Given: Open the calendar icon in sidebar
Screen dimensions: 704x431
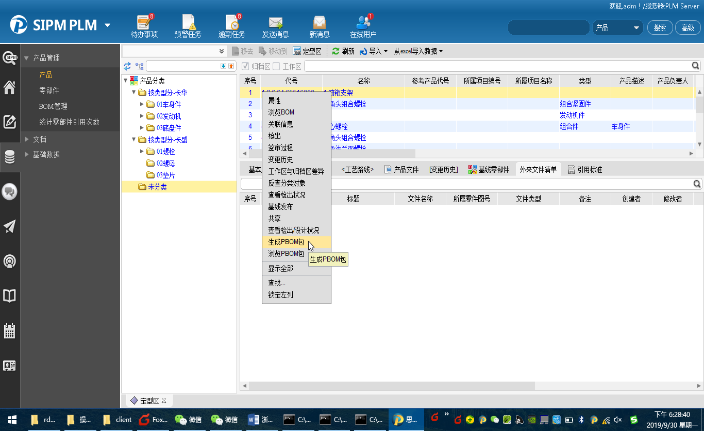Looking at the screenshot, I should (x=10, y=329).
